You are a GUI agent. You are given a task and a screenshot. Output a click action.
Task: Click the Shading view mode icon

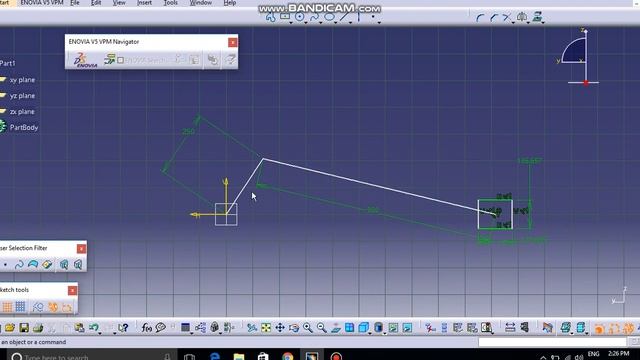point(378,328)
